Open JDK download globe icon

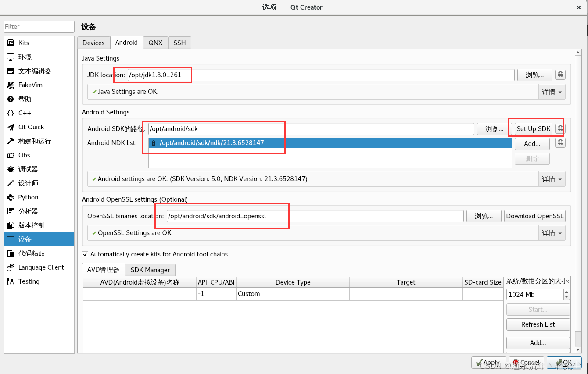560,75
